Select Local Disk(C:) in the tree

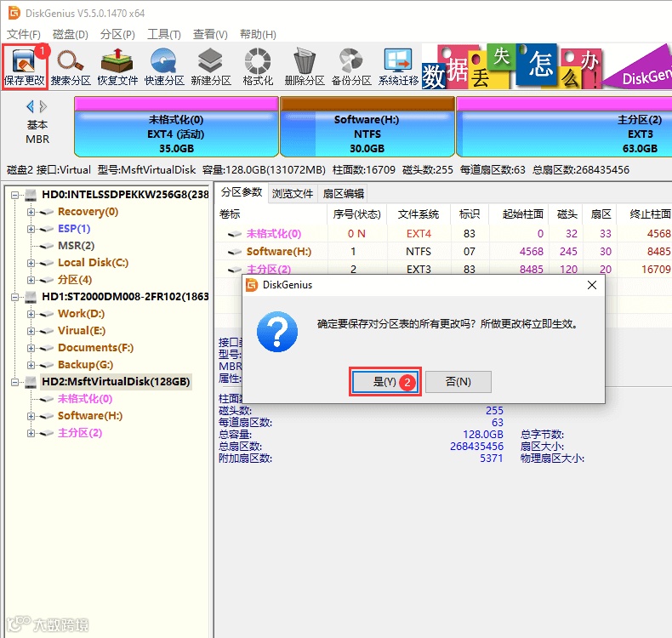(93, 263)
